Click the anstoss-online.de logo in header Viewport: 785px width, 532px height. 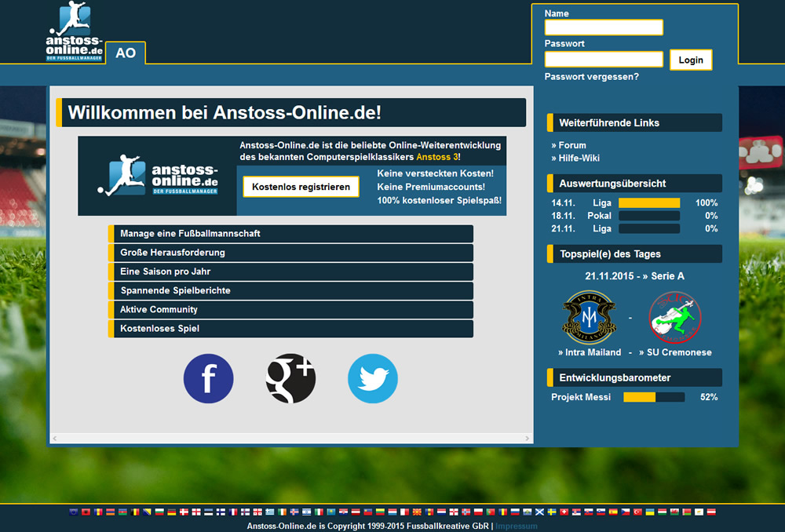pos(74,31)
